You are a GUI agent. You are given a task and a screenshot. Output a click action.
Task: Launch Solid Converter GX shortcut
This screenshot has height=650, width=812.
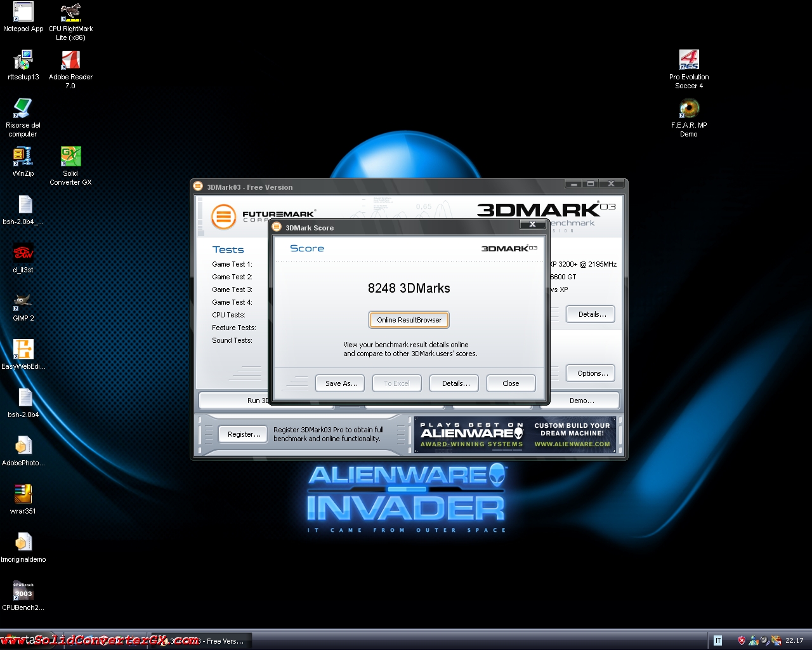pyautogui.click(x=70, y=166)
